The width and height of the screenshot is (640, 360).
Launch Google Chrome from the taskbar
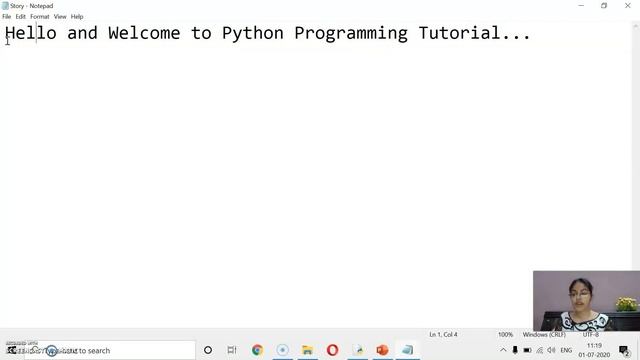click(257, 350)
